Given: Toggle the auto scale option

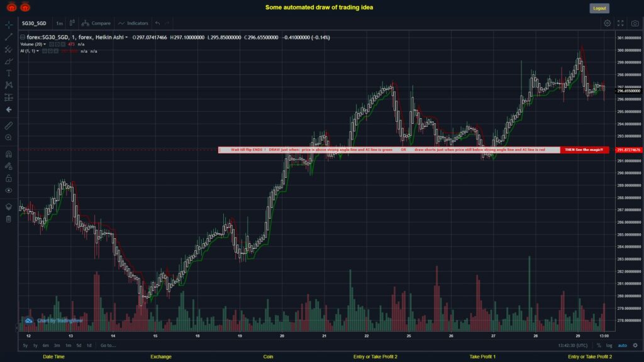Looking at the screenshot, I should click(623, 345).
